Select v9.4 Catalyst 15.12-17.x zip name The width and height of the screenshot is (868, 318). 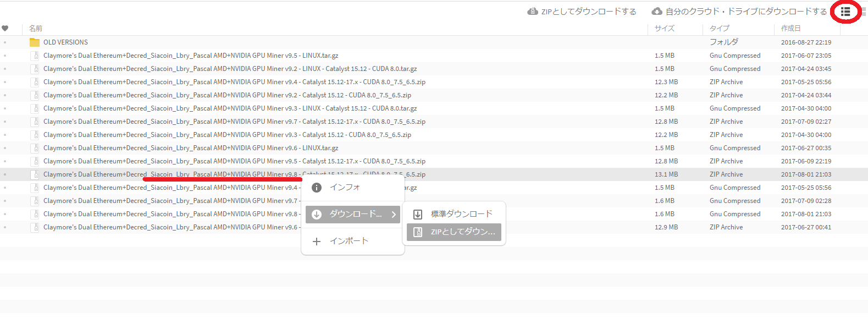point(234,82)
